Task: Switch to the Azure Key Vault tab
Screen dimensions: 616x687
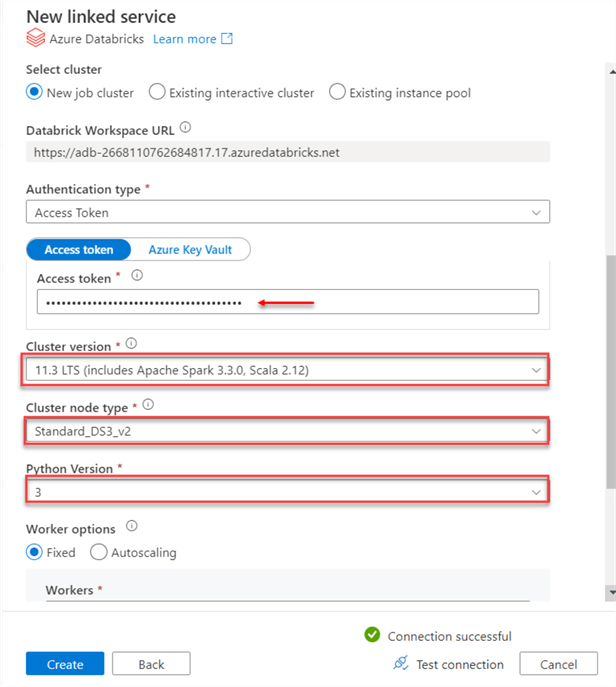Action: [x=190, y=249]
